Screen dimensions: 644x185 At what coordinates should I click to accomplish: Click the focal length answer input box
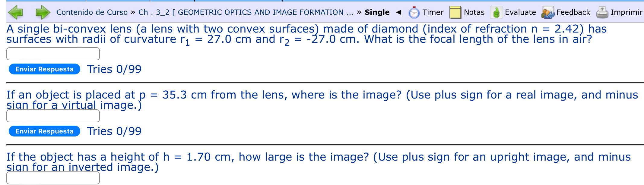click(53, 54)
